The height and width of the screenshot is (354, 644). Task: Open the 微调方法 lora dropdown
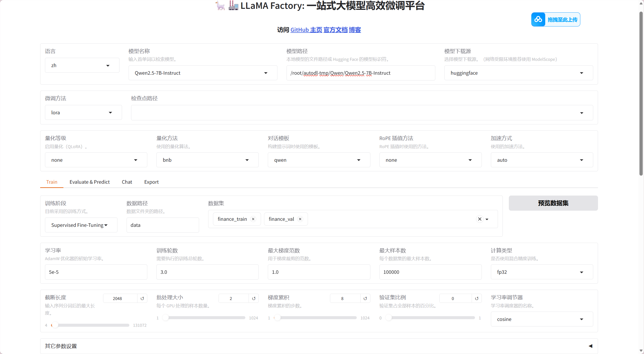(x=83, y=113)
